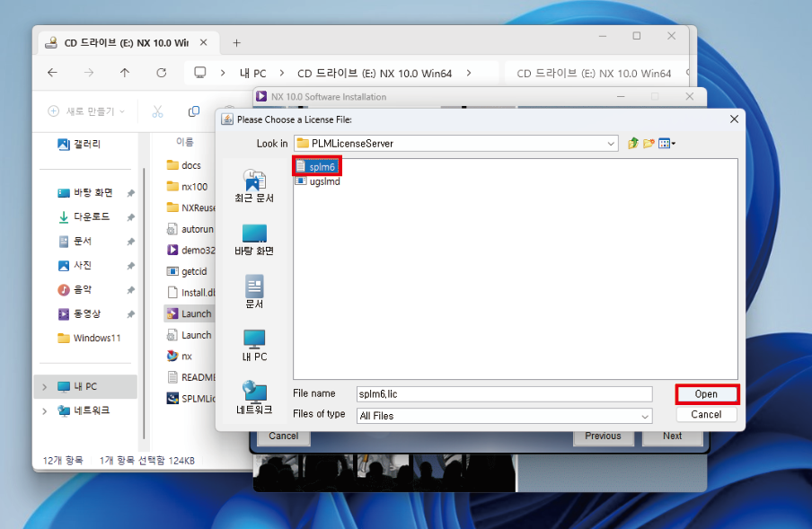Click Cancel in NX installer window
Viewport: 812px width, 529px height.
click(x=283, y=436)
